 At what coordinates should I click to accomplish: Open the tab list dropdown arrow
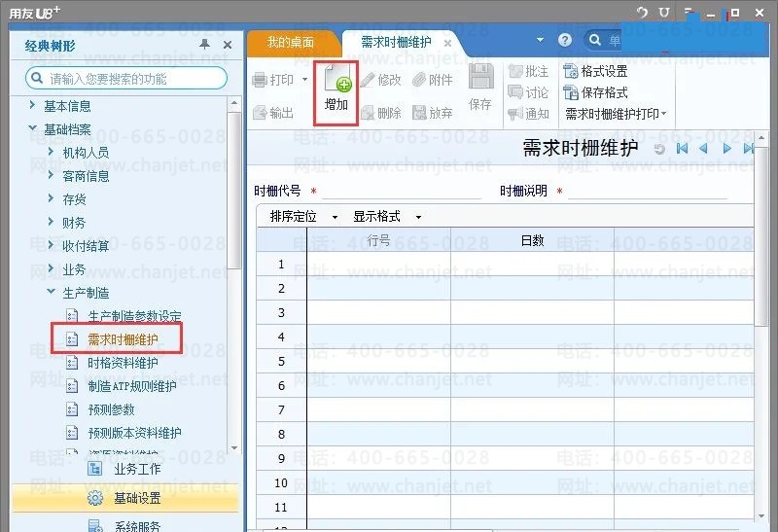[x=540, y=40]
